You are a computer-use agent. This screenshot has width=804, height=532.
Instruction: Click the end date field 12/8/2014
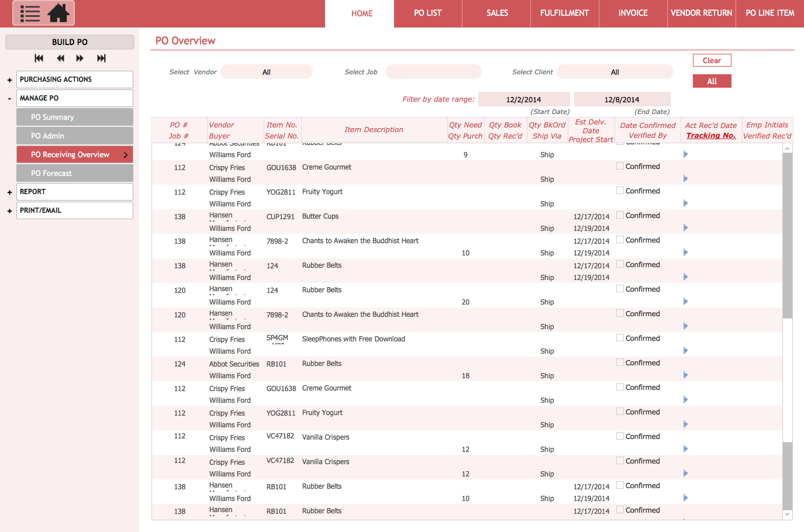pos(622,99)
